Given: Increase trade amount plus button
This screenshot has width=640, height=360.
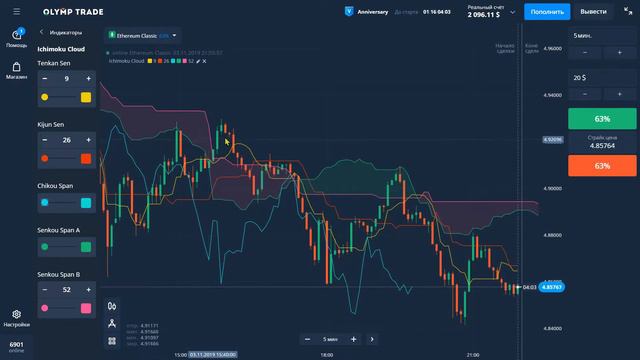Looking at the screenshot, I should click(619, 94).
